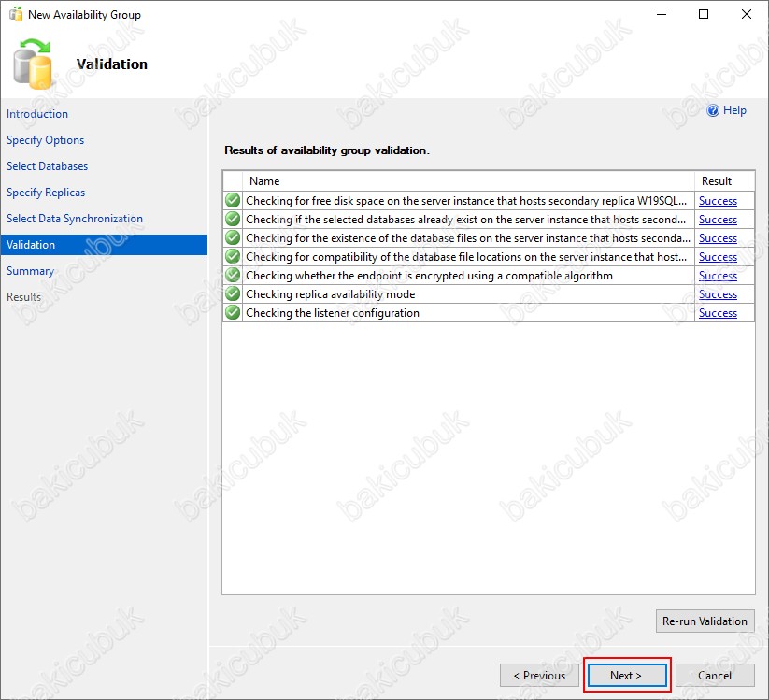The width and height of the screenshot is (769, 700).
Task: Click green check icon for replica availability mode
Action: [233, 294]
